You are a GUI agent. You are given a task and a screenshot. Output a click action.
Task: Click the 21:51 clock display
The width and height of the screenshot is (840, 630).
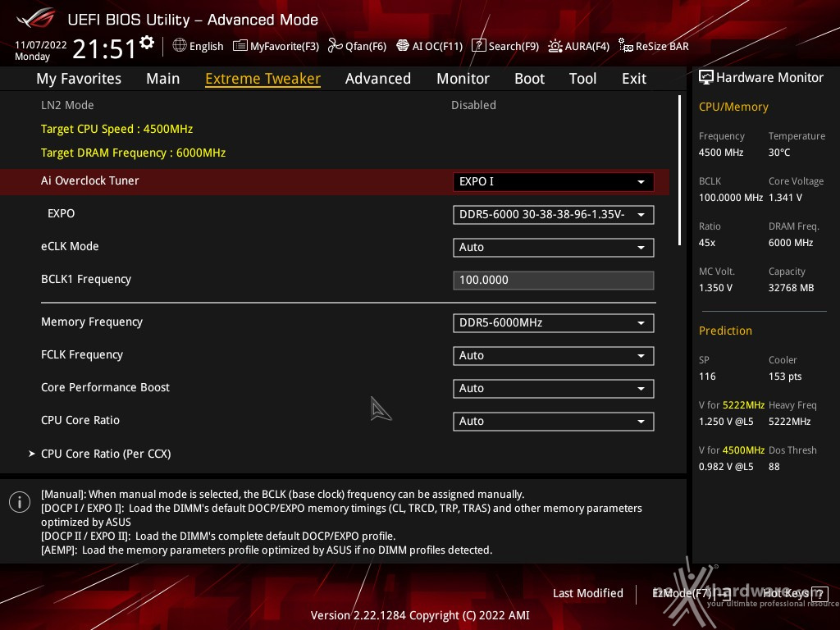click(x=104, y=48)
